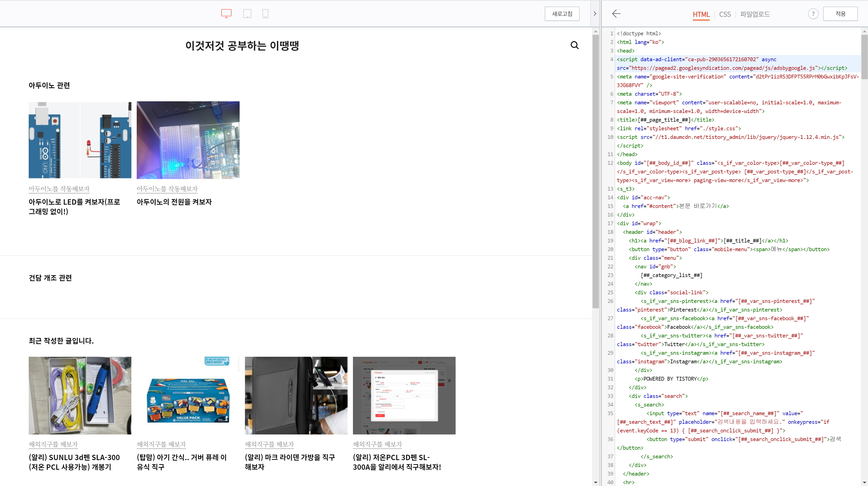
Task: Switch to tablet preview mode icon
Action: 247,13
